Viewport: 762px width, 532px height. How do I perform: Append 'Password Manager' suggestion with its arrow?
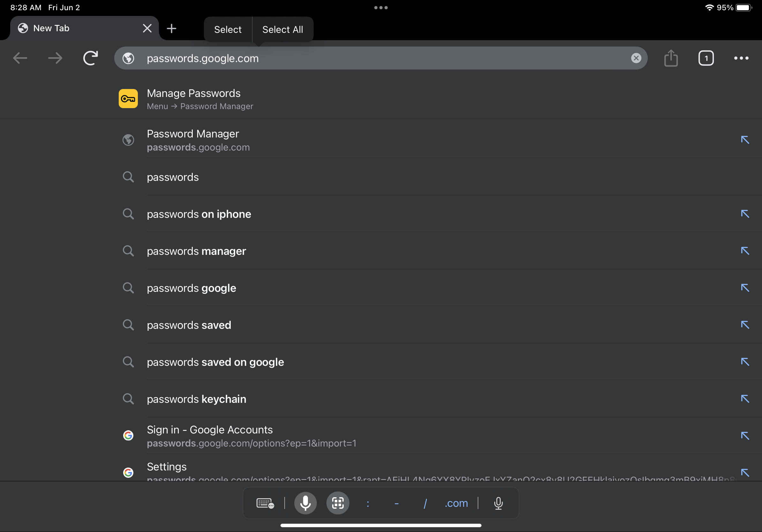[x=745, y=140]
